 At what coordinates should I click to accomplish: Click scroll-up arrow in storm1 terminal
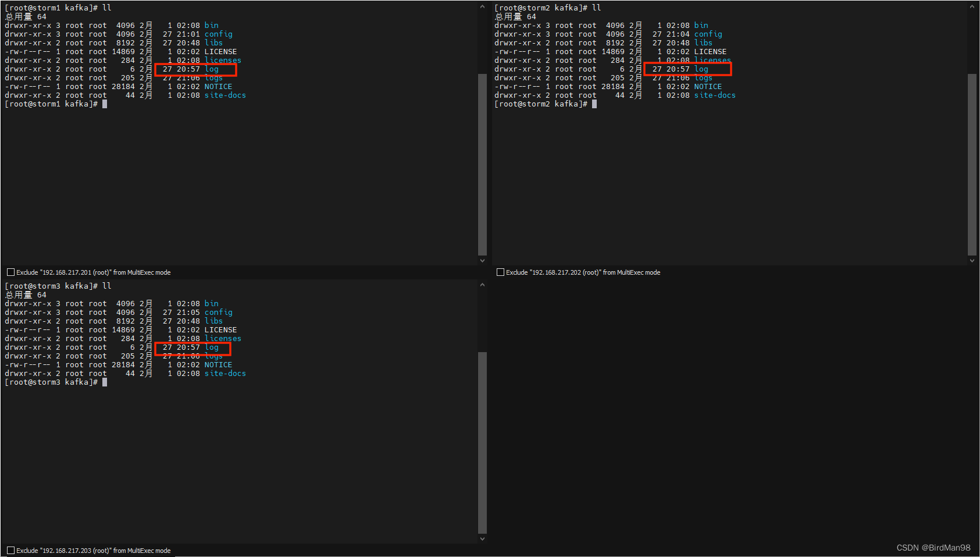pos(482,7)
